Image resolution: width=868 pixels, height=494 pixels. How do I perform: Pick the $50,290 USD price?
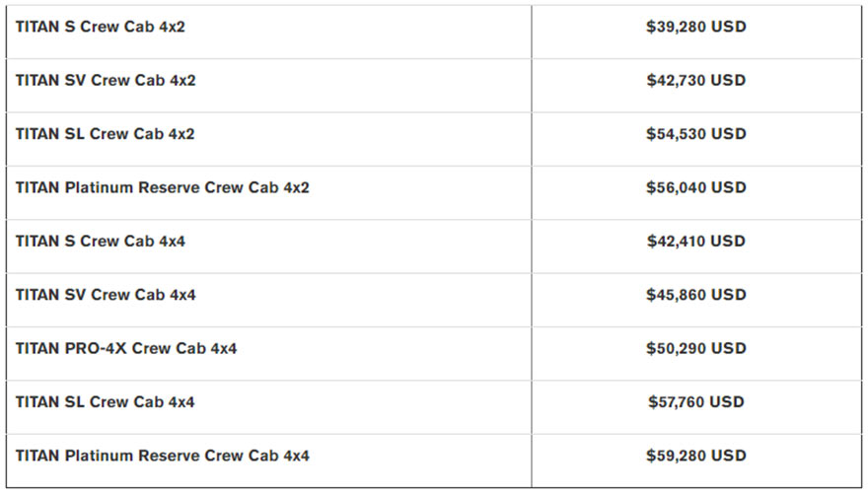pyautogui.click(x=696, y=348)
